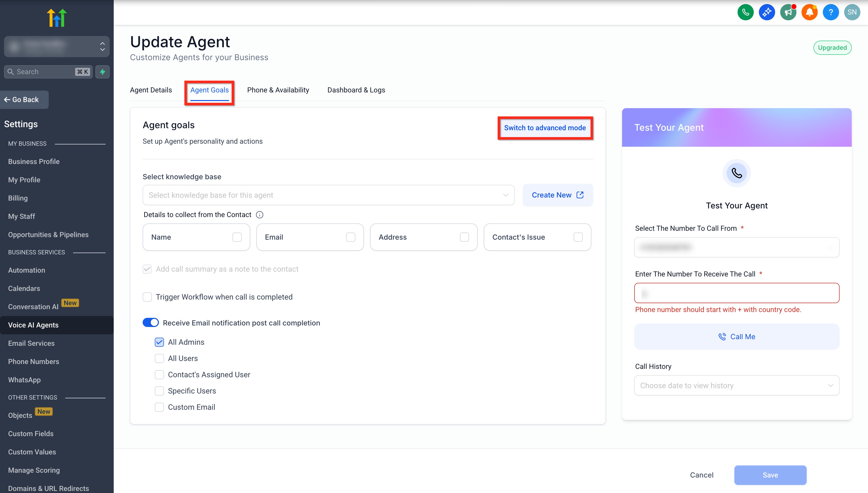868x493 pixels.
Task: Click the green lightning quick actions icon
Action: click(x=103, y=72)
